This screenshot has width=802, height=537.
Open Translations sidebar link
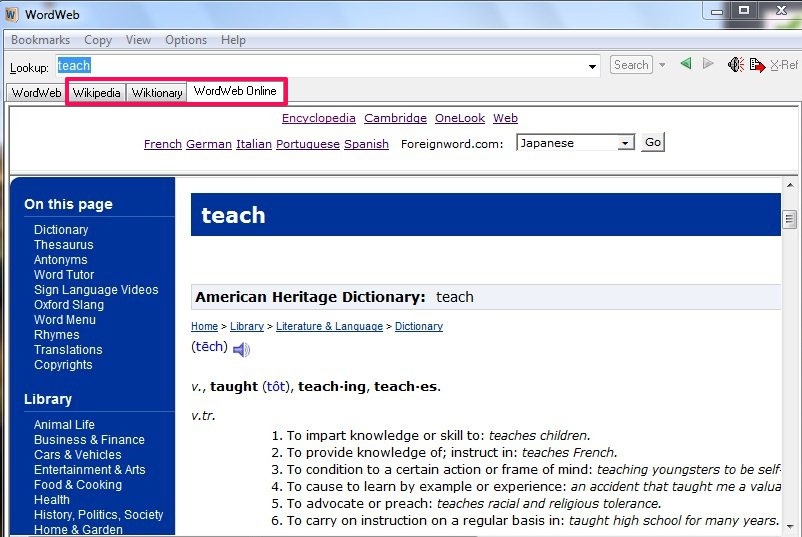[68, 350]
